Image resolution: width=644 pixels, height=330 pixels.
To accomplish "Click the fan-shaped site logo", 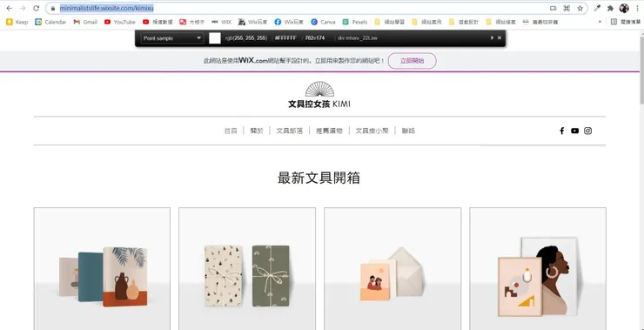I will click(x=319, y=89).
